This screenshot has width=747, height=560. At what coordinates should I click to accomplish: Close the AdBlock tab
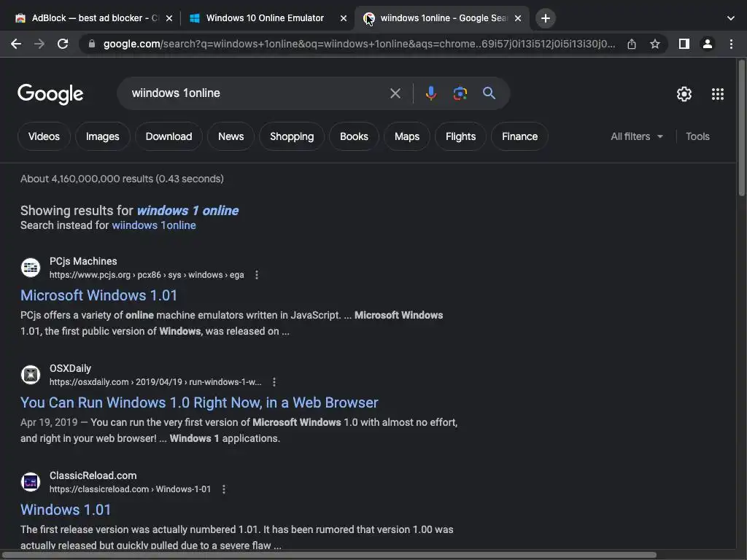tap(169, 18)
